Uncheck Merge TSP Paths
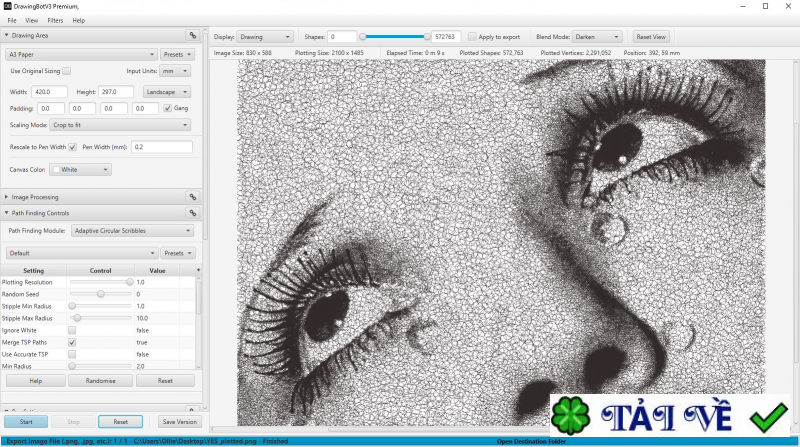The width and height of the screenshot is (800, 447). (72, 342)
